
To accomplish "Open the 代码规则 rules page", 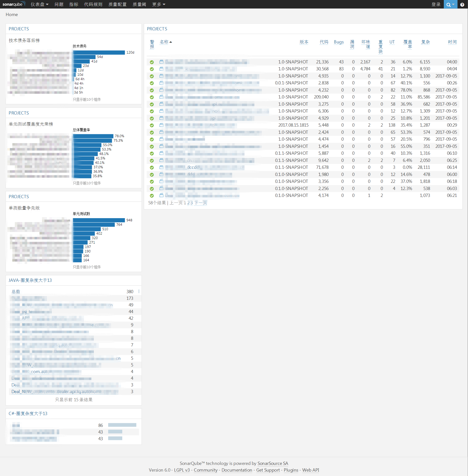I will click(93, 4).
